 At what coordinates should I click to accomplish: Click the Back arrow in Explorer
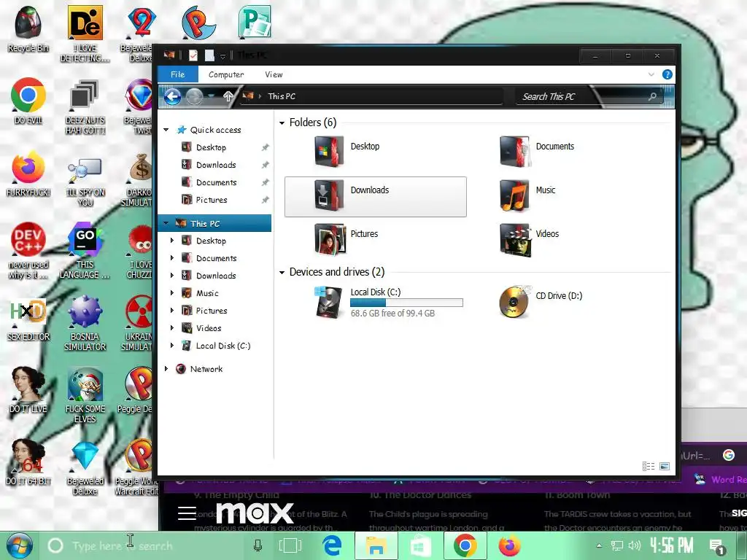[x=172, y=97]
